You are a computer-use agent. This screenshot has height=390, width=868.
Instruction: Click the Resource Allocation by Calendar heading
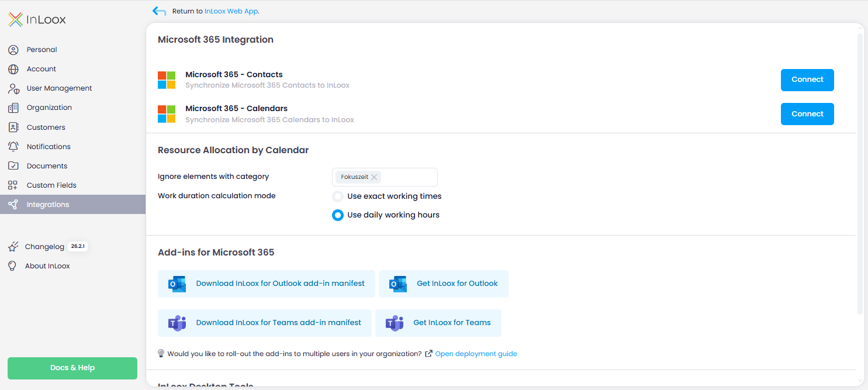tap(233, 150)
